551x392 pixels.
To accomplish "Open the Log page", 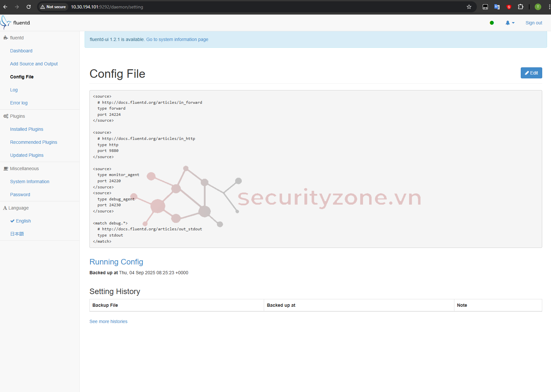I will (x=14, y=90).
